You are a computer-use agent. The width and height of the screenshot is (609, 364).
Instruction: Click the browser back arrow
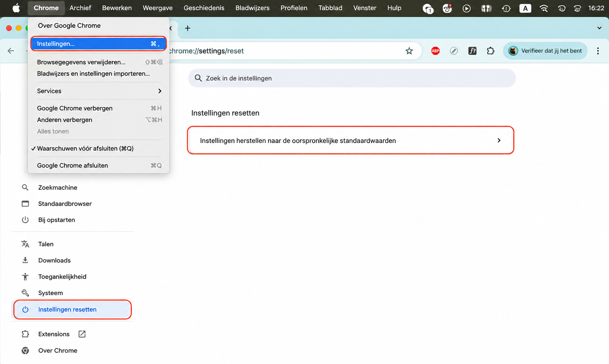click(11, 51)
